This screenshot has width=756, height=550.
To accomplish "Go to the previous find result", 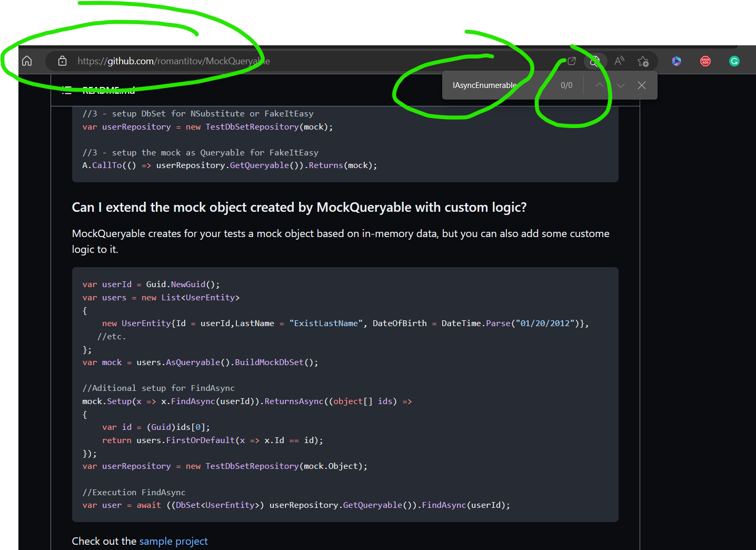I will 600,85.
